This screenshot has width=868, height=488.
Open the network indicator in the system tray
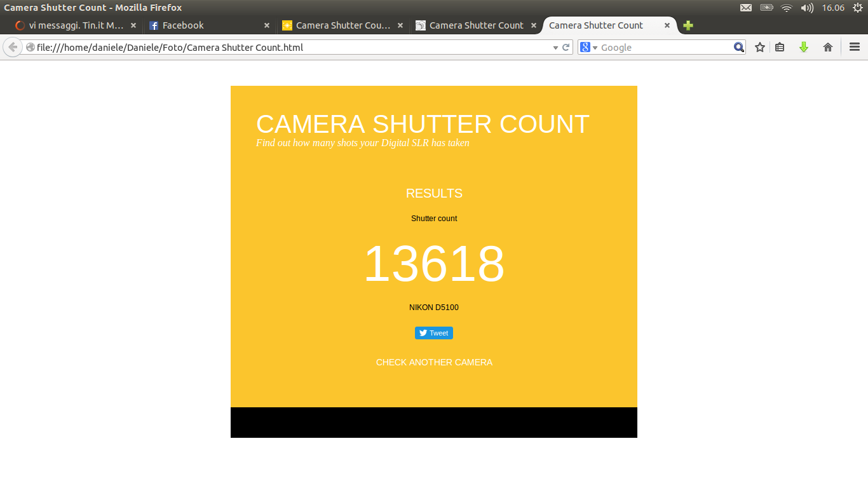point(787,8)
